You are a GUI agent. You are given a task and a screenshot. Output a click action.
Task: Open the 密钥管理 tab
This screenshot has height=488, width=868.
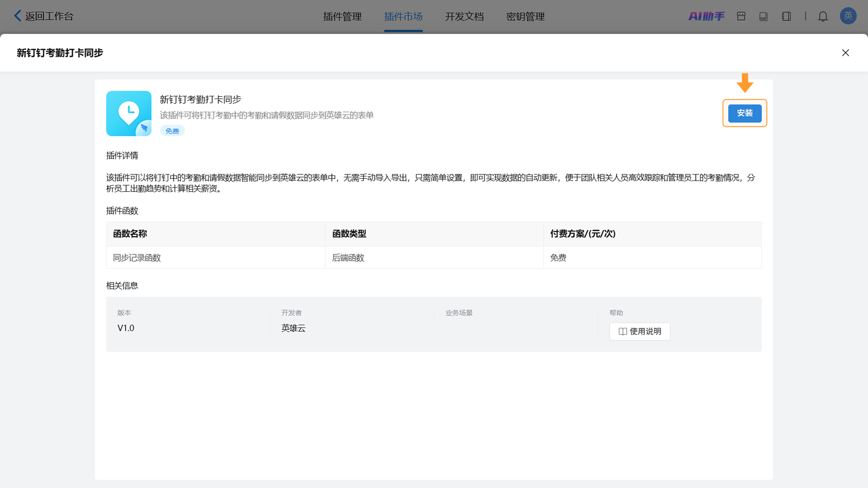525,17
